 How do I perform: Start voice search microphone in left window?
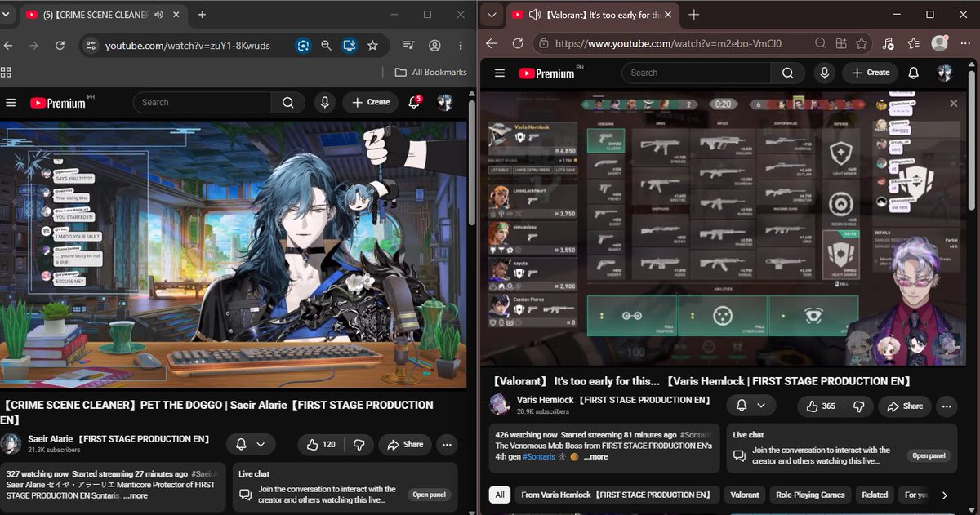coord(325,103)
